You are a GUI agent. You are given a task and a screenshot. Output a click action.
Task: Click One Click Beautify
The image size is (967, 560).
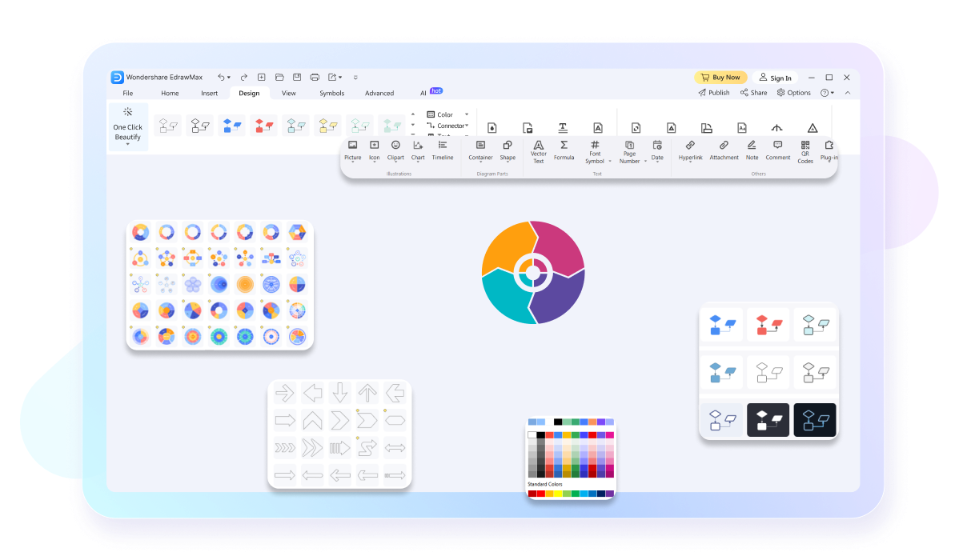click(127, 126)
